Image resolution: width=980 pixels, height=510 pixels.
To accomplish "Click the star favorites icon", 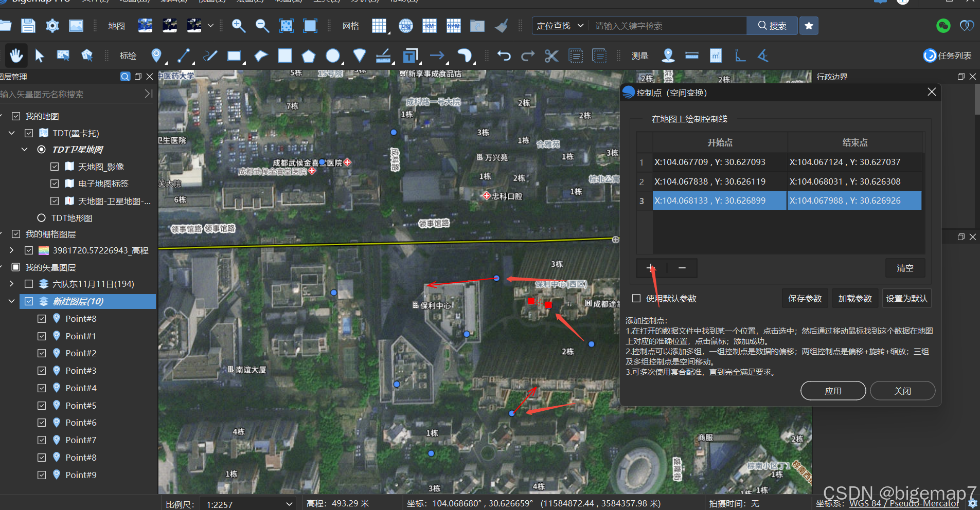I will click(809, 26).
